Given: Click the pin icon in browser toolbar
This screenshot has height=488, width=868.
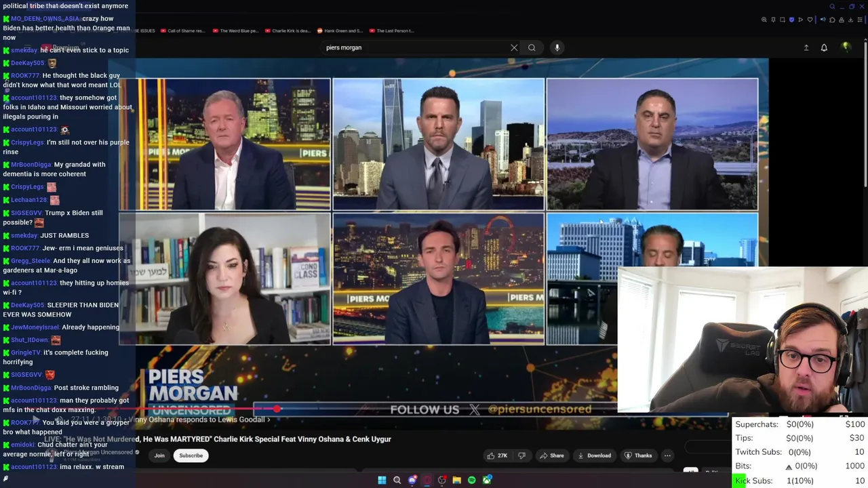Looking at the screenshot, I should (x=773, y=20).
